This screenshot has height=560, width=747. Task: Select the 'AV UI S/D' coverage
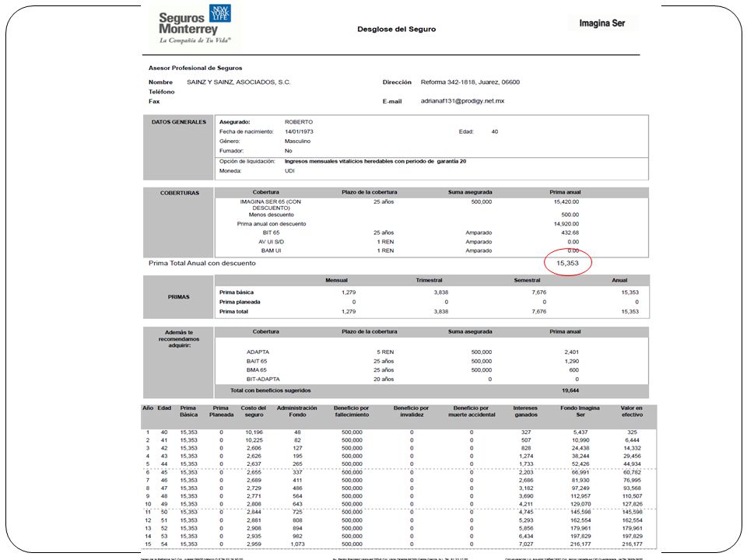point(271,242)
